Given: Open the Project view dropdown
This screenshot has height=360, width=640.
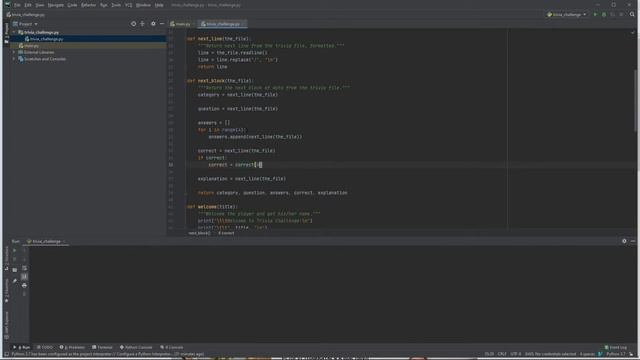Looking at the screenshot, I should tap(25, 24).
